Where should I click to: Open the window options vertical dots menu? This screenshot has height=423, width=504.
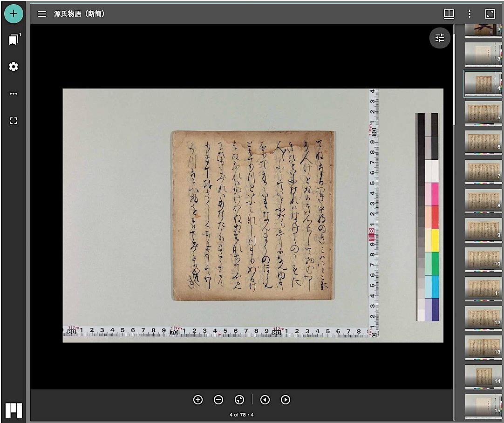pos(469,14)
